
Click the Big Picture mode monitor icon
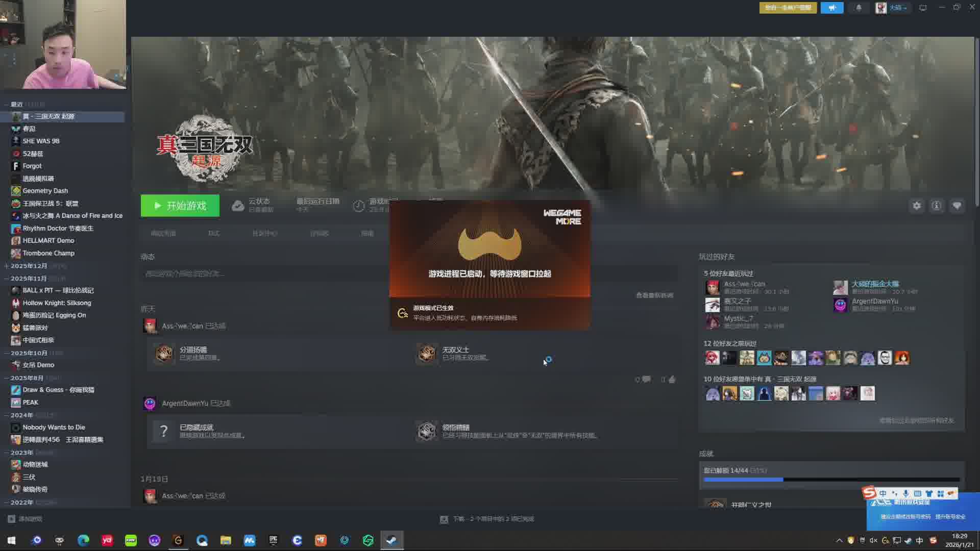point(923,8)
